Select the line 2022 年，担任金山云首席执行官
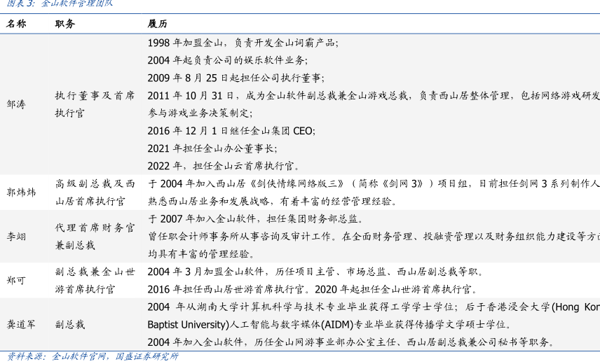The width and height of the screenshot is (600, 364). tap(224, 166)
